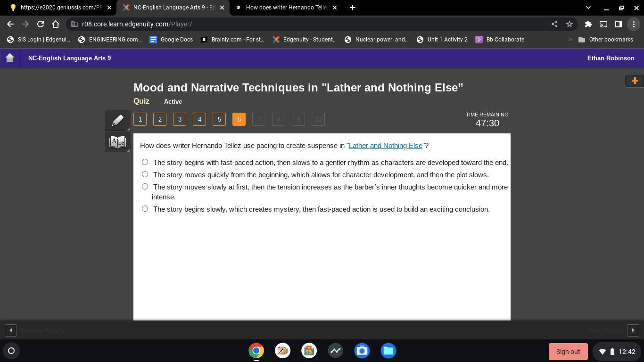Open the Lather and Nothing Else link
The width and height of the screenshot is (644, 362).
click(385, 146)
